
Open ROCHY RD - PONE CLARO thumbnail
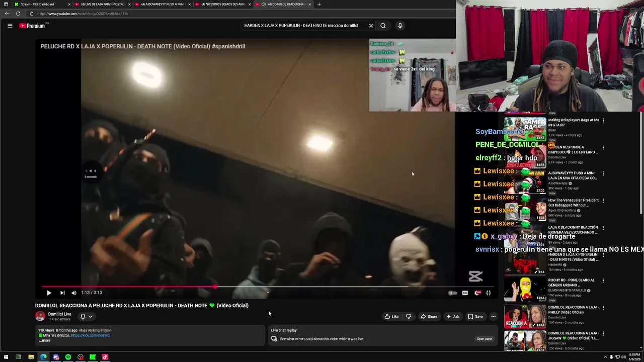[525, 290]
